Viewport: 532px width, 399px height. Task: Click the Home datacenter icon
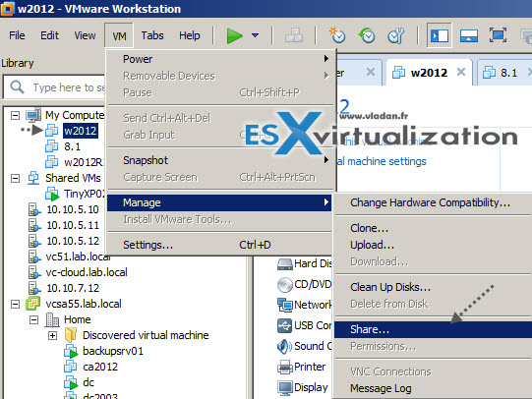(x=52, y=319)
